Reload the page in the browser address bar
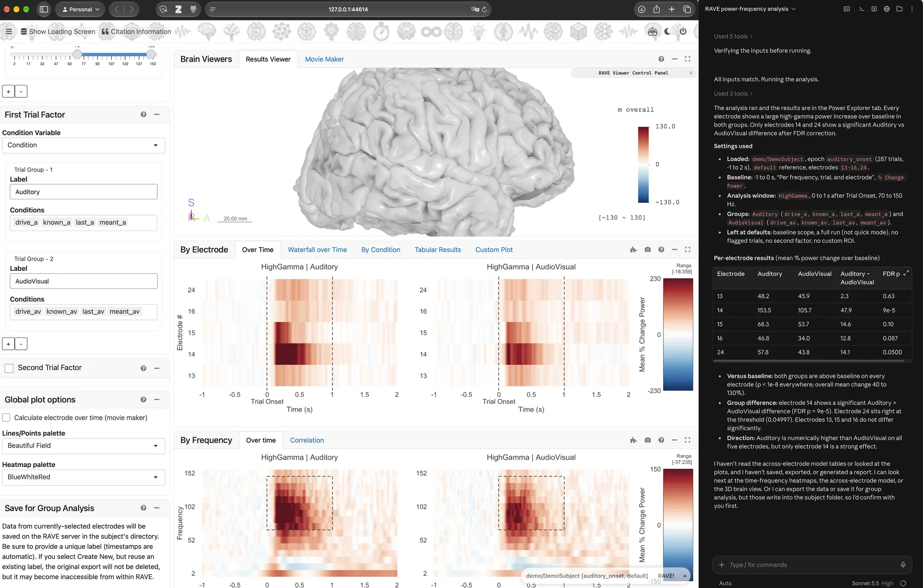Screen dimensions: 923x588 pyautogui.click(x=484, y=9)
